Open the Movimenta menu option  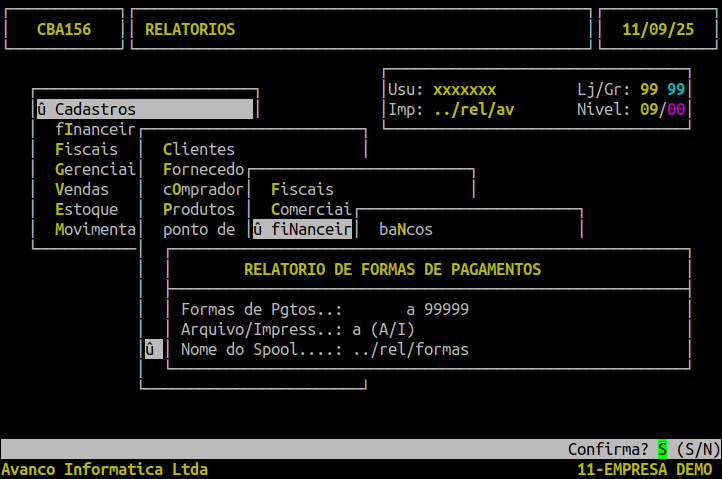tap(95, 229)
